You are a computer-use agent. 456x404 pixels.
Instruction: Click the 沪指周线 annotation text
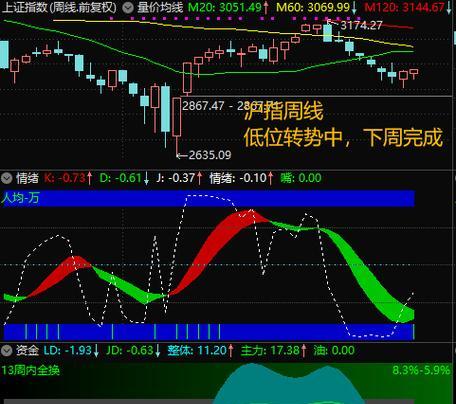pos(284,111)
